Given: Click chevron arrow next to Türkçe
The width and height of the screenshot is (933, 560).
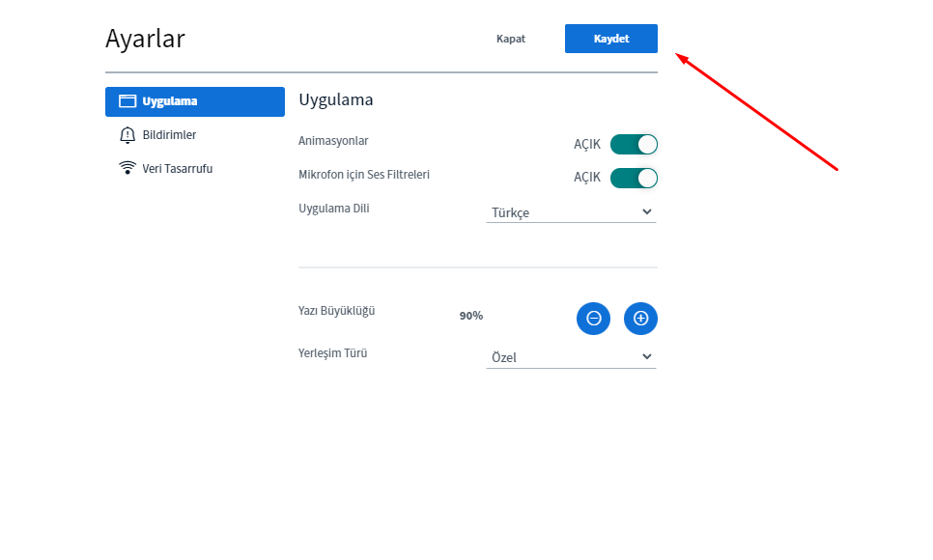Looking at the screenshot, I should pos(647,211).
